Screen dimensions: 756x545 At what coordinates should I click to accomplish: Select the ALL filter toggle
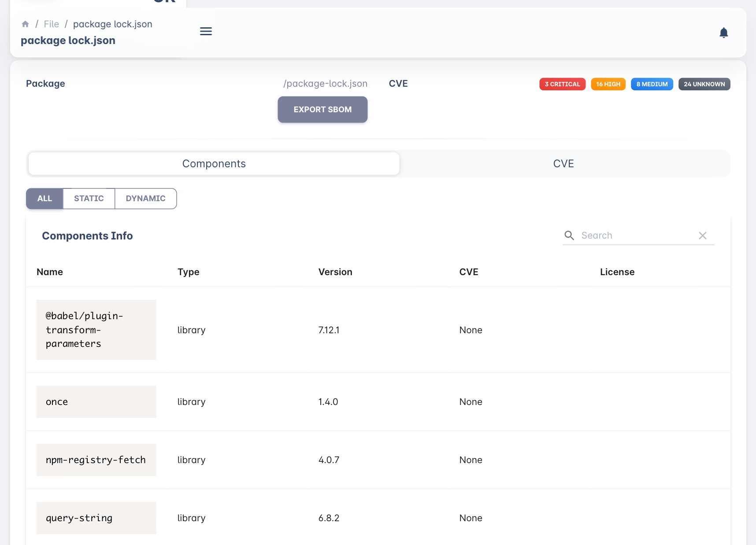[44, 199]
